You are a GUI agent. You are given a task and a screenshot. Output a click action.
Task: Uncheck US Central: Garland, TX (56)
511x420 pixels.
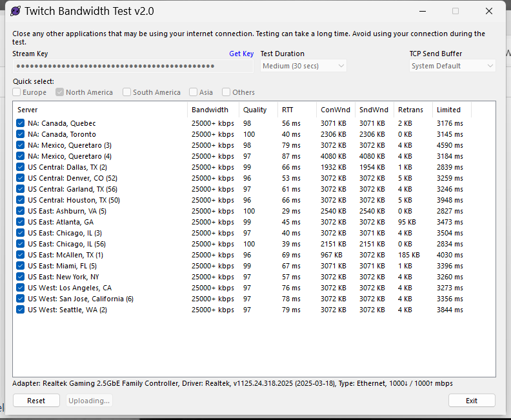click(x=20, y=189)
